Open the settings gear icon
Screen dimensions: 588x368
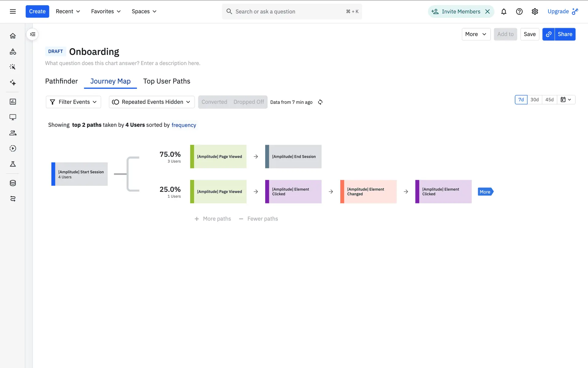[535, 12]
